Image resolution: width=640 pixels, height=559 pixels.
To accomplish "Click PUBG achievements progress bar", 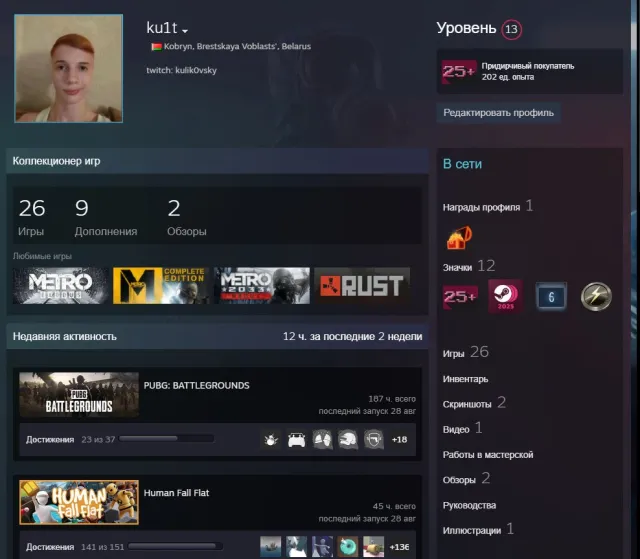I will point(166,439).
